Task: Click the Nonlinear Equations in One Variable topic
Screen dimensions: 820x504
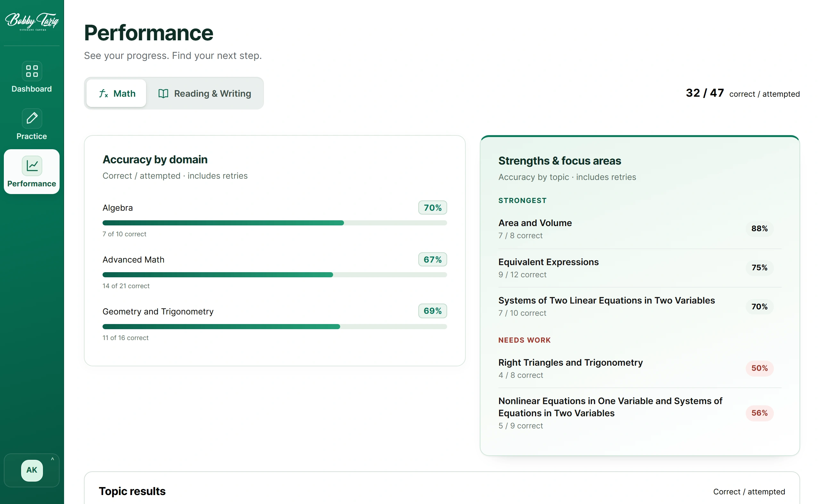Action: click(610, 407)
